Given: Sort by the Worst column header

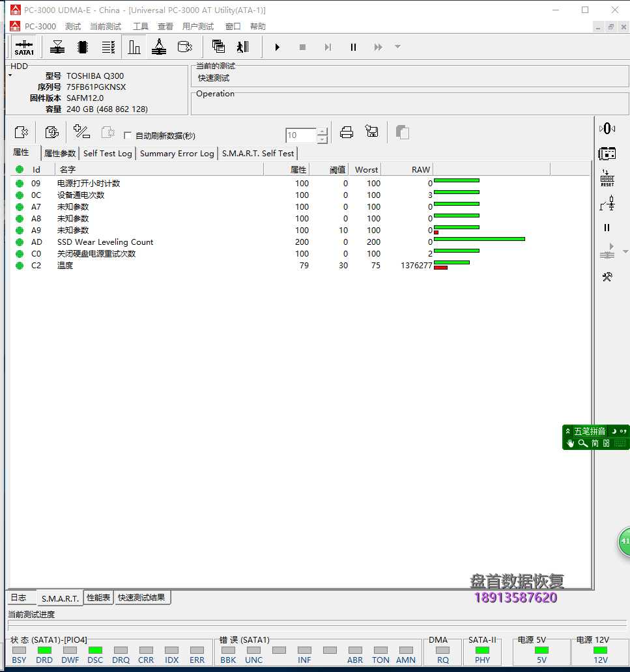Looking at the screenshot, I should [x=365, y=170].
